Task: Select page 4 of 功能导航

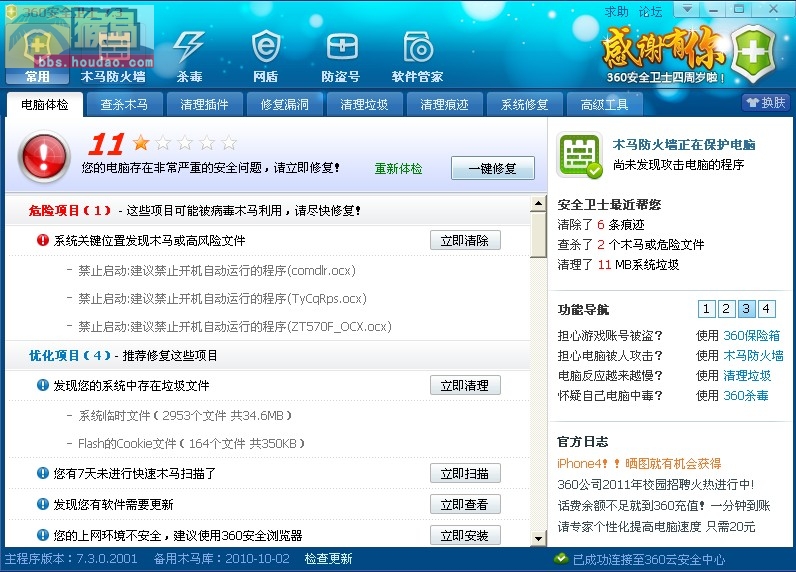Action: (x=766, y=308)
